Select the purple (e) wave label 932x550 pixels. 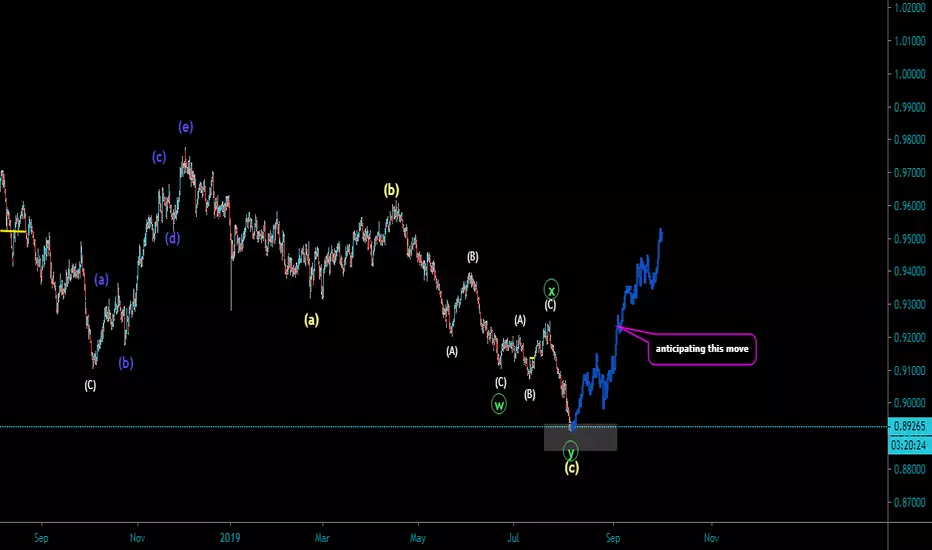click(185, 127)
